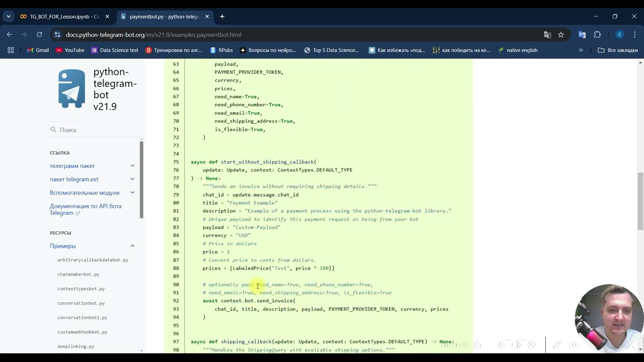
Task: Open the native english bookmark
Action: [517, 50]
